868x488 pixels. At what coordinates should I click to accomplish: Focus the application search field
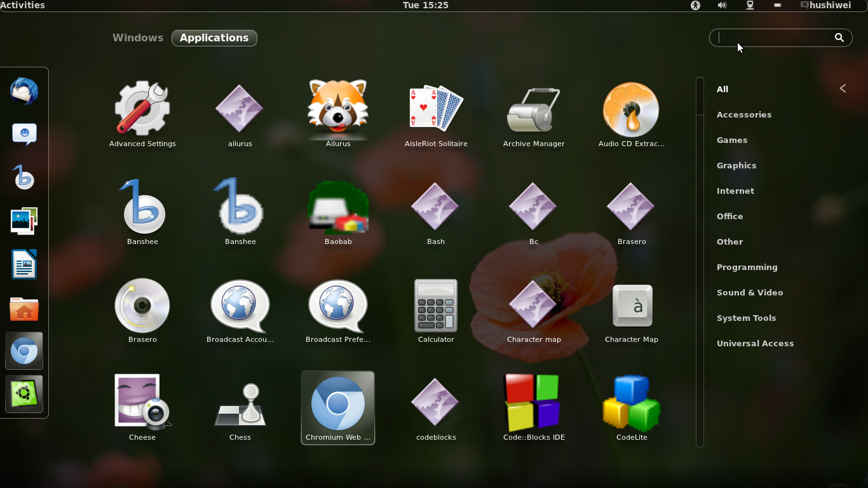pyautogui.click(x=780, y=37)
